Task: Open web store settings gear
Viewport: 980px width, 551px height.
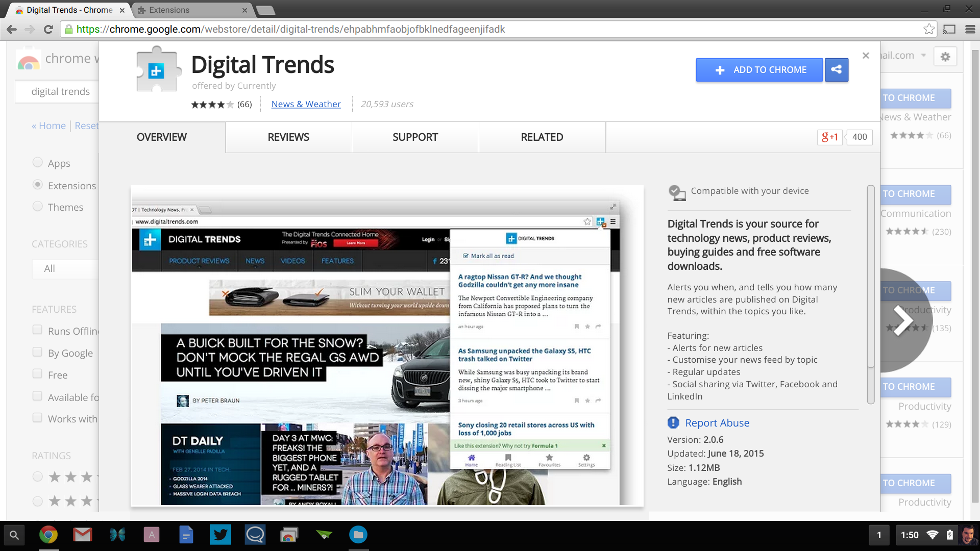Action: [x=945, y=56]
